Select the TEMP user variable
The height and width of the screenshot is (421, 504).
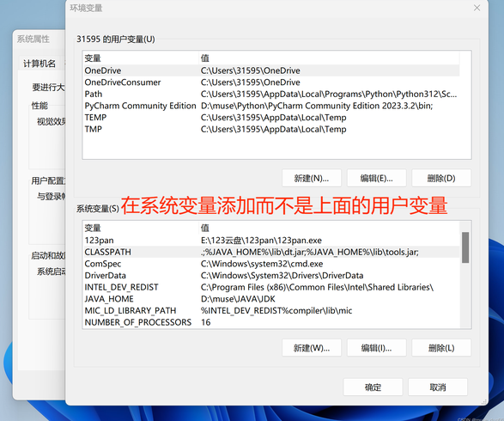click(x=271, y=118)
